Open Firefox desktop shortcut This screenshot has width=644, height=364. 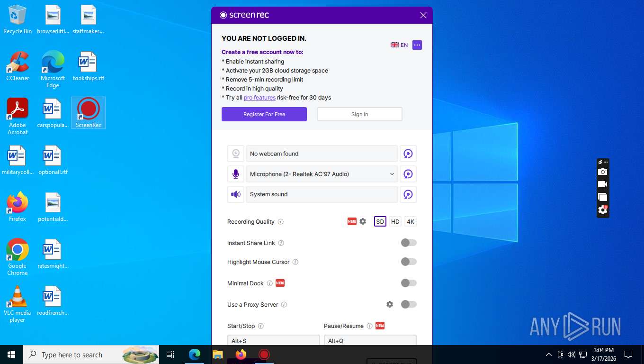point(18,207)
